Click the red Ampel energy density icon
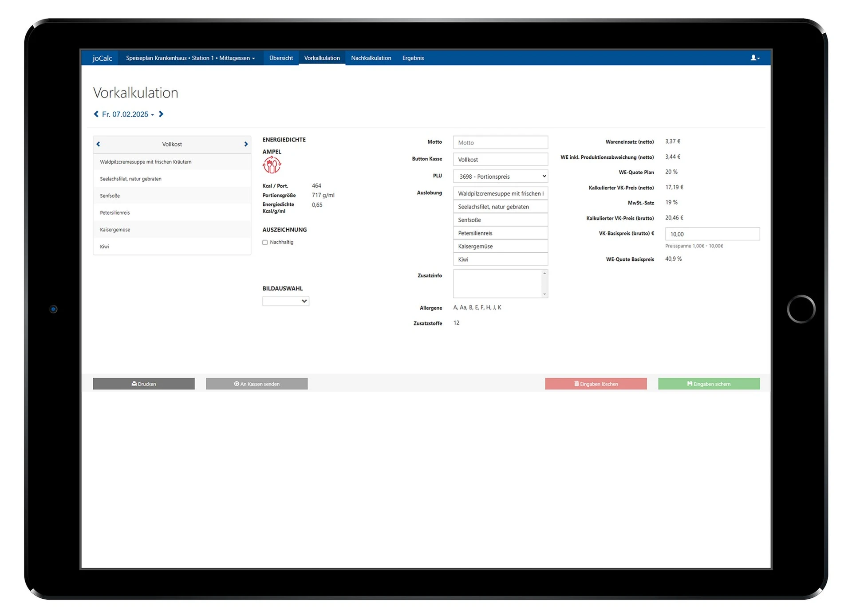The width and height of the screenshot is (852, 616). pyautogui.click(x=272, y=165)
